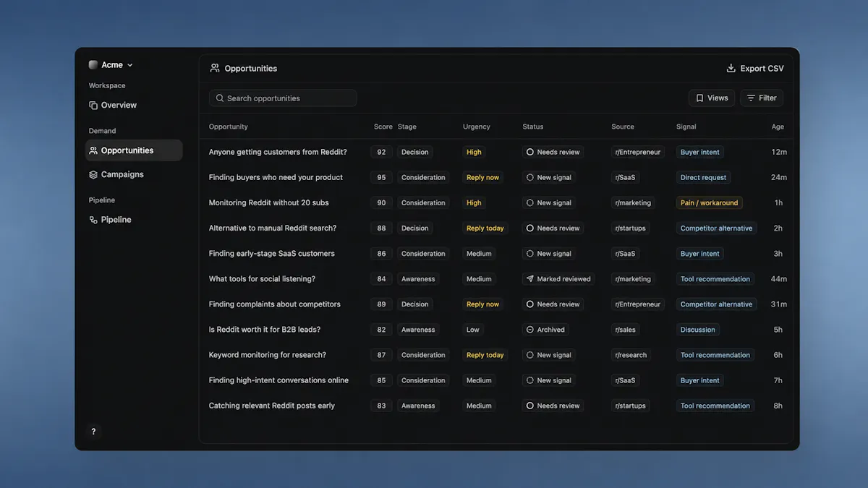Click New signal icon in Keyword monitoring row
868x488 pixels.
[530, 355]
